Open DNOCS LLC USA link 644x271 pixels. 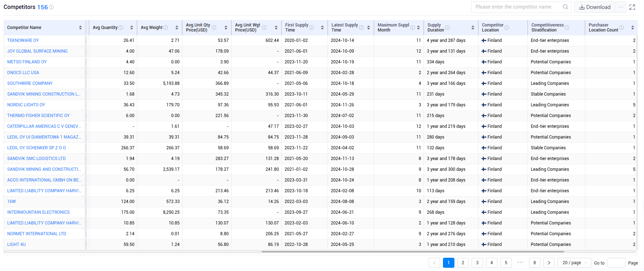click(23, 73)
